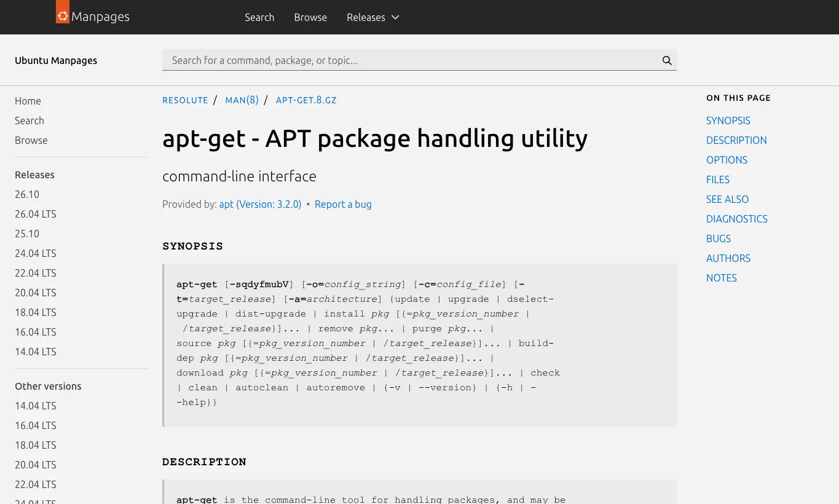This screenshot has width=839, height=504.
Task: Select release 16.04 LTS under Releases
Action: [x=36, y=332]
